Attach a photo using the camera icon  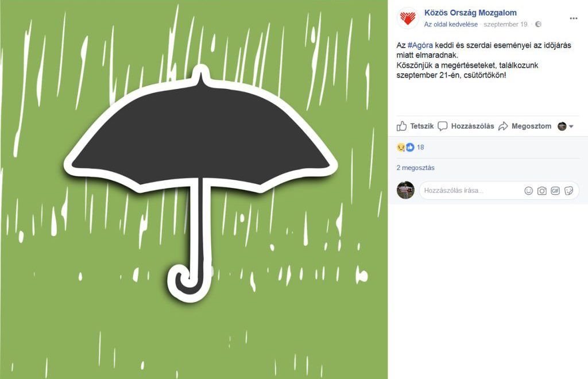pos(542,191)
